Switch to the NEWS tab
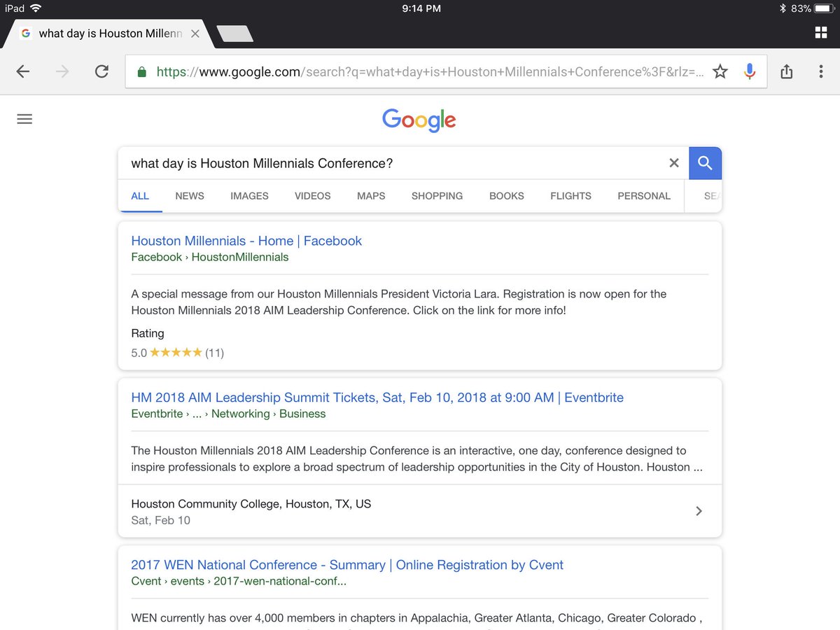The image size is (840, 630). tap(190, 196)
